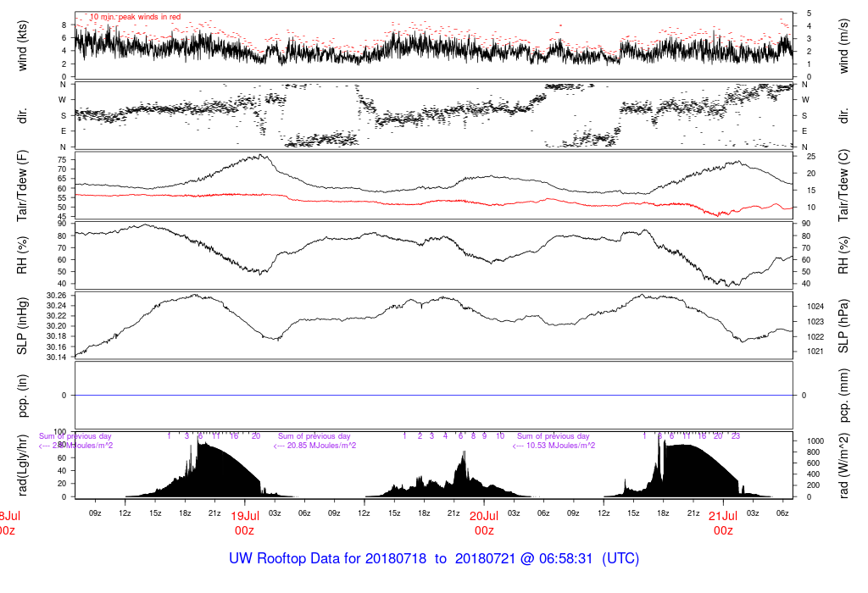
Task: Click the 'wind (m/s)' right axis label
Action: [x=843, y=46]
